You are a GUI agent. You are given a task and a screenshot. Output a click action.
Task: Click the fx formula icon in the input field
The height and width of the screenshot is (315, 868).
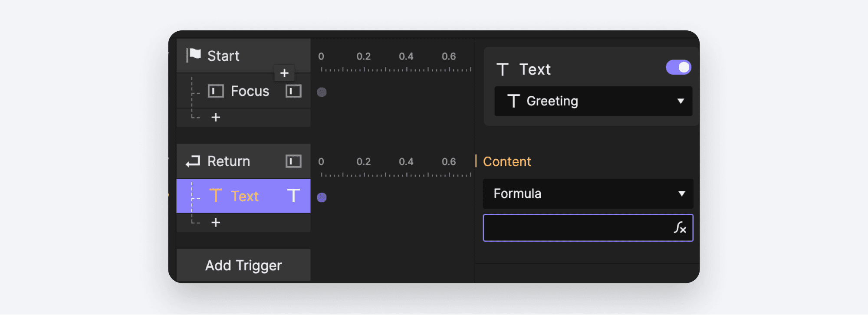[681, 228]
